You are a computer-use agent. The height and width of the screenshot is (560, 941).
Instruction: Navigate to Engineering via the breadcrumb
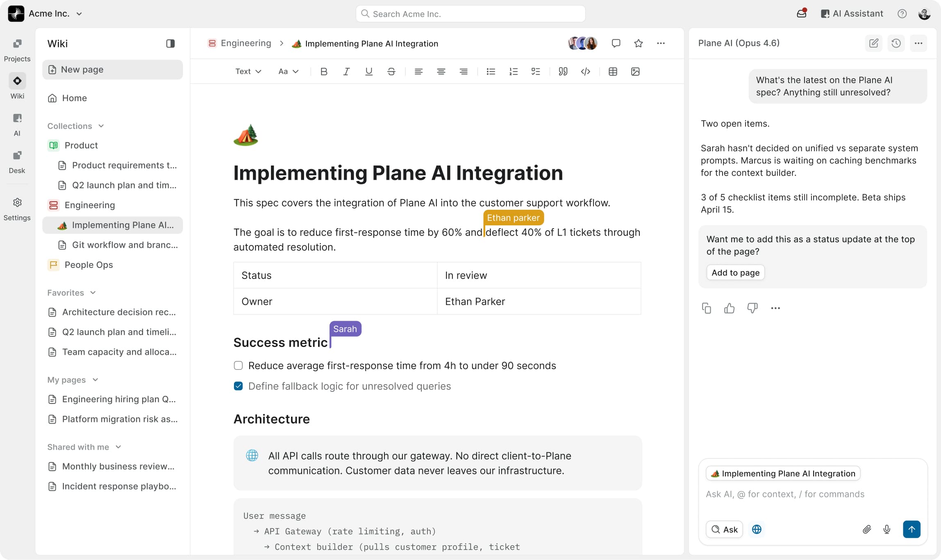click(245, 43)
